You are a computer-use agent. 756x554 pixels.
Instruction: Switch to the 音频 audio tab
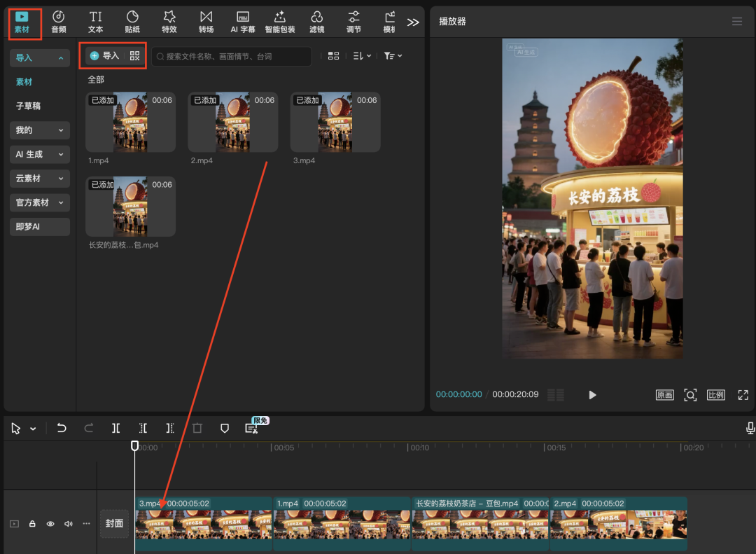point(59,22)
